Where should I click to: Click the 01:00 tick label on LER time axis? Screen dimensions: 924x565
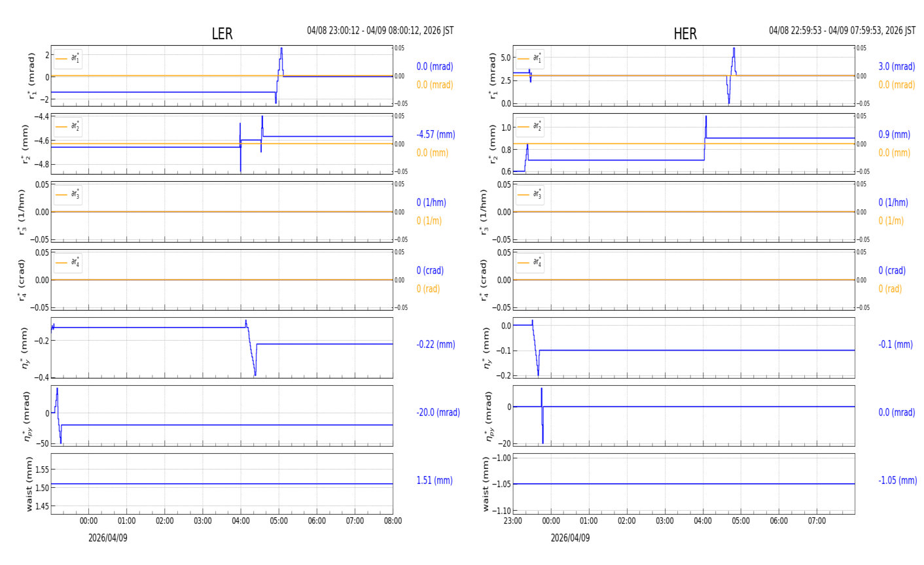(127, 521)
